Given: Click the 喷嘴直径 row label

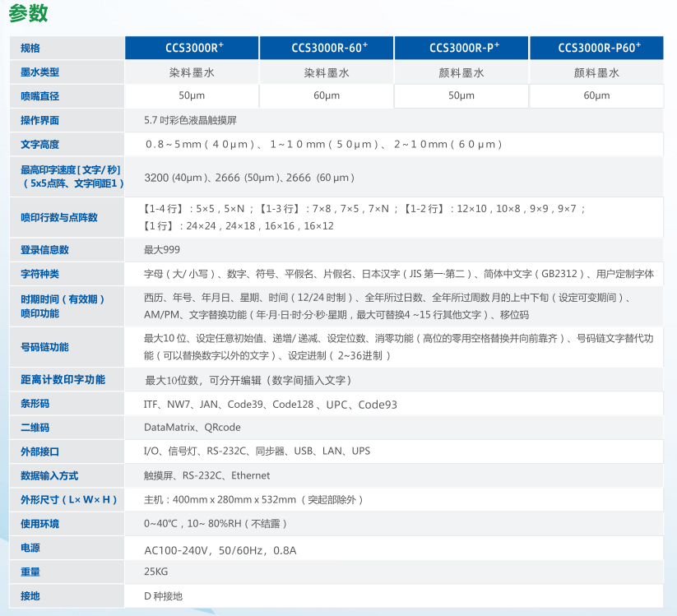Looking at the screenshot, I should (40, 96).
